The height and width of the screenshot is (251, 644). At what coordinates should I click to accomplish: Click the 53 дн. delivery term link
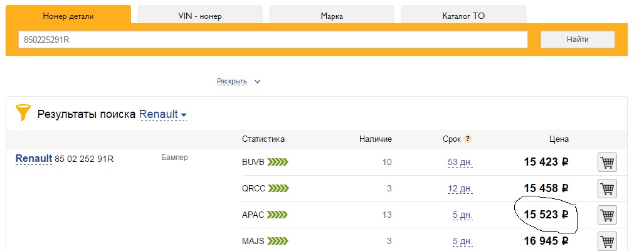[459, 163]
